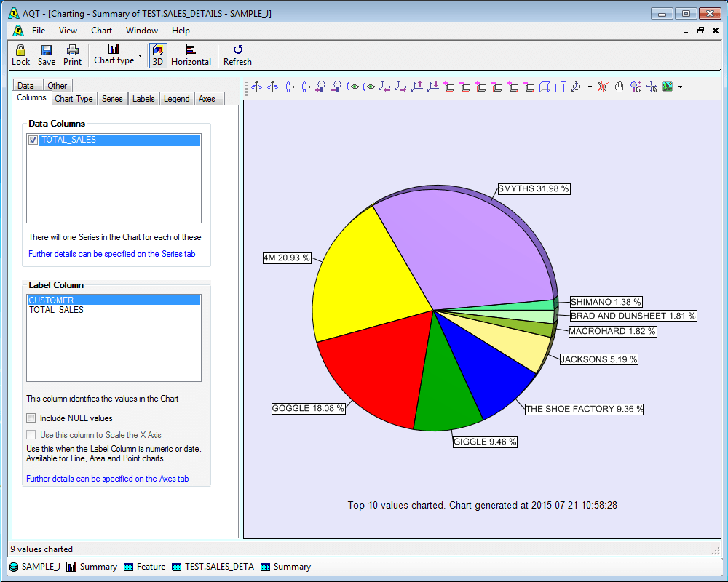Click the minus box icon with red corner

point(529,87)
